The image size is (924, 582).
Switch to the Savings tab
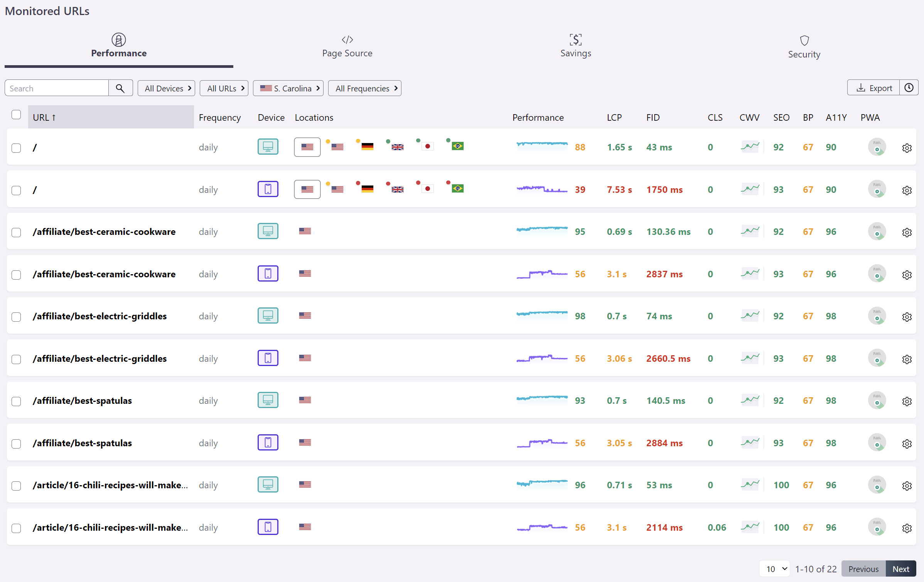575,46
